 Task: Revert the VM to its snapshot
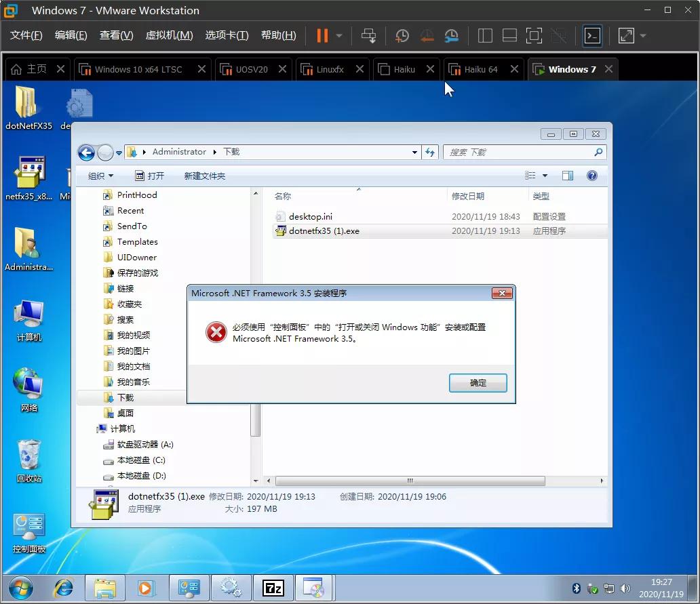click(427, 35)
